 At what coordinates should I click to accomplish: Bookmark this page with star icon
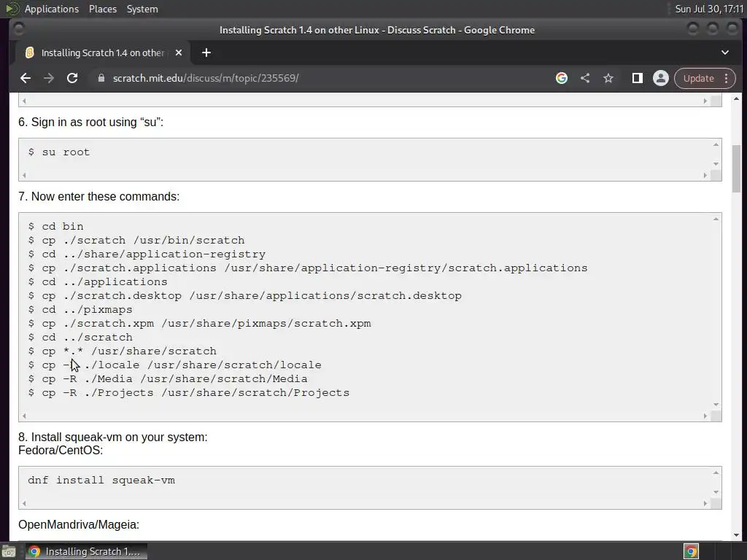(608, 78)
